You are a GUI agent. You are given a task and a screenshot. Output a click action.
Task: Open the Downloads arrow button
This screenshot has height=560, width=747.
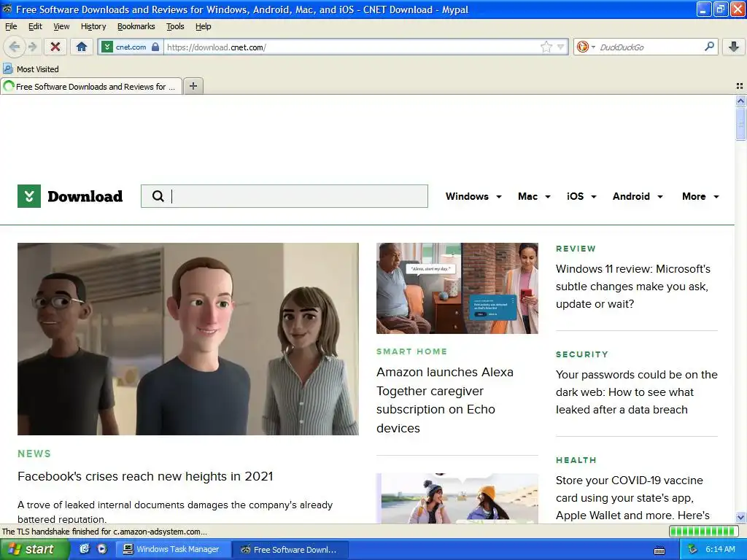click(x=734, y=47)
